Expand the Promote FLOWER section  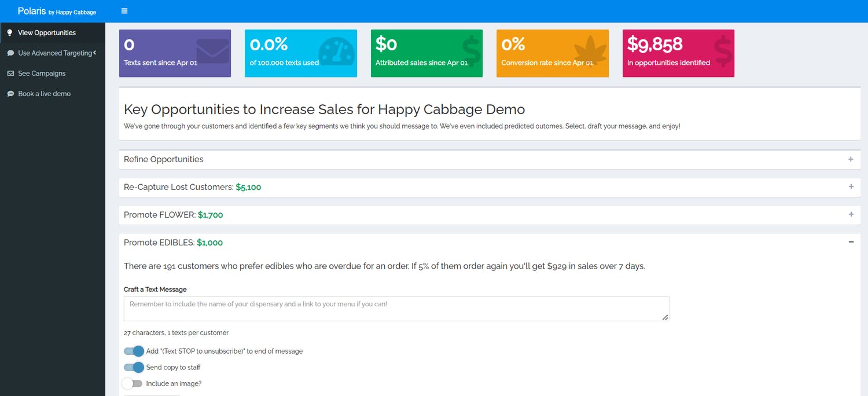[x=851, y=214]
